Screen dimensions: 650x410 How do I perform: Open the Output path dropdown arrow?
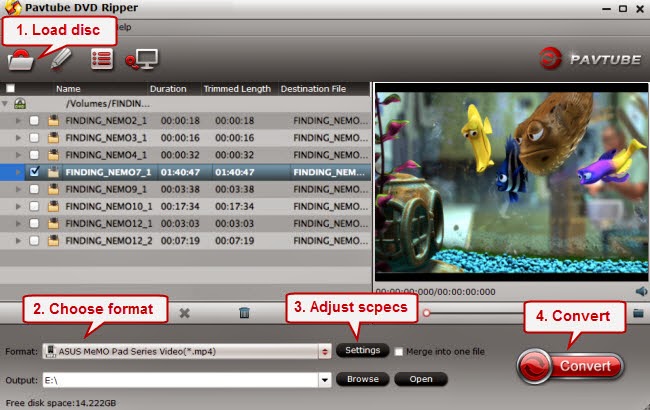click(325, 380)
